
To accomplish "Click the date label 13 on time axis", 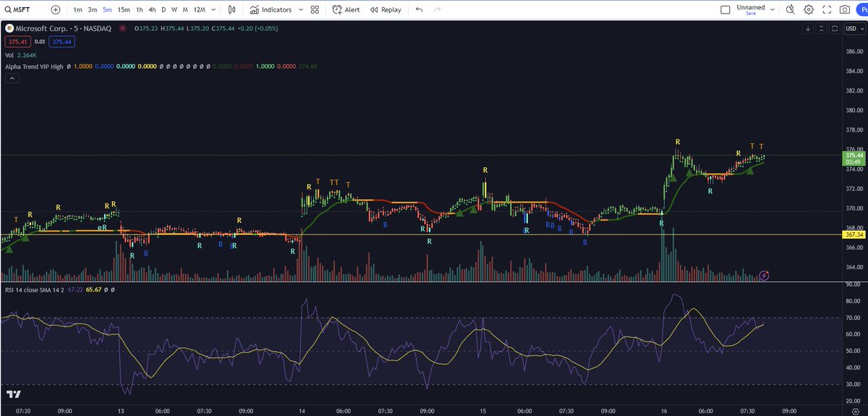I will pyautogui.click(x=120, y=410).
